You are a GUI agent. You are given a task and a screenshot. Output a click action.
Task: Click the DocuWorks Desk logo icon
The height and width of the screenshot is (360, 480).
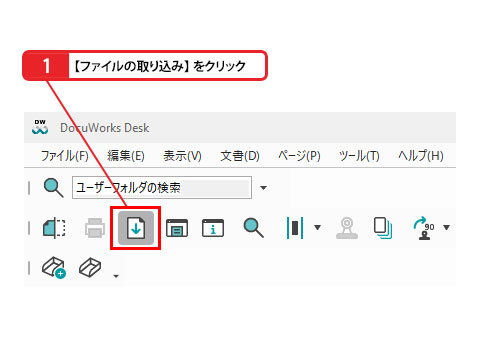[x=40, y=127]
